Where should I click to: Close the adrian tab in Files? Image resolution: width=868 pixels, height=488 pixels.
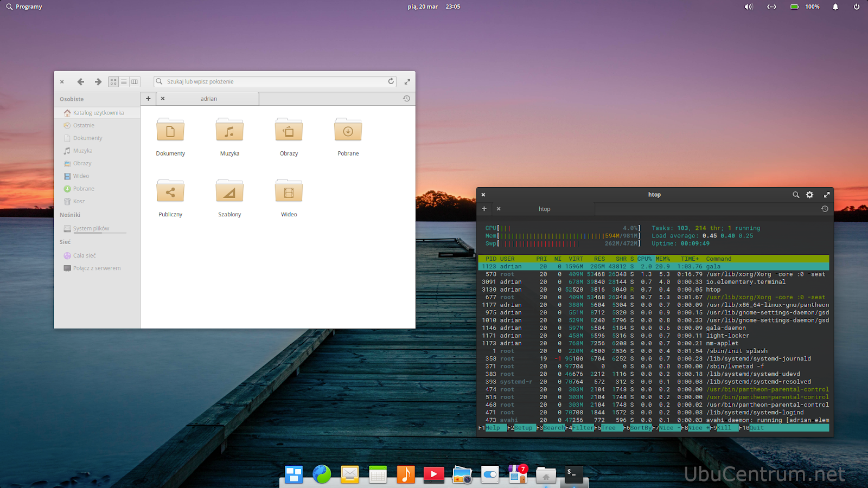point(163,99)
